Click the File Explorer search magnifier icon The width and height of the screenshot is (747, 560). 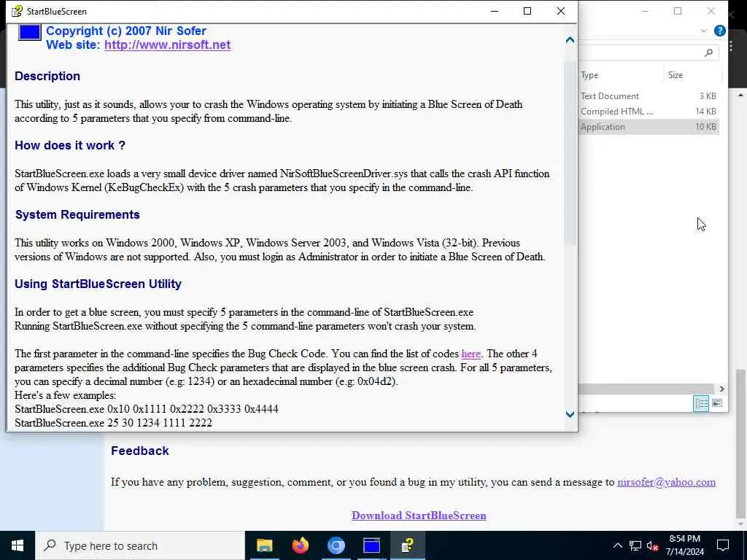[x=708, y=52]
